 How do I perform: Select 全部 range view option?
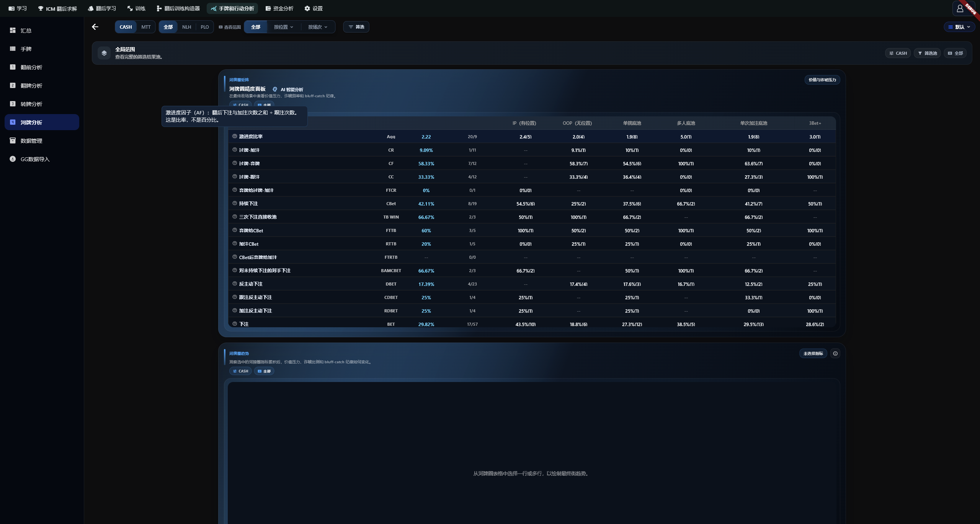256,27
